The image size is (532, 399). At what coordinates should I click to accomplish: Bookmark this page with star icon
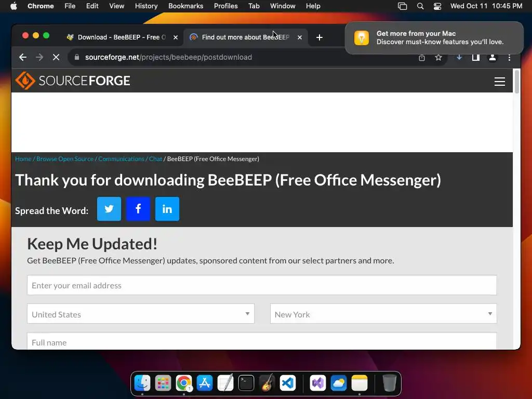pos(438,57)
